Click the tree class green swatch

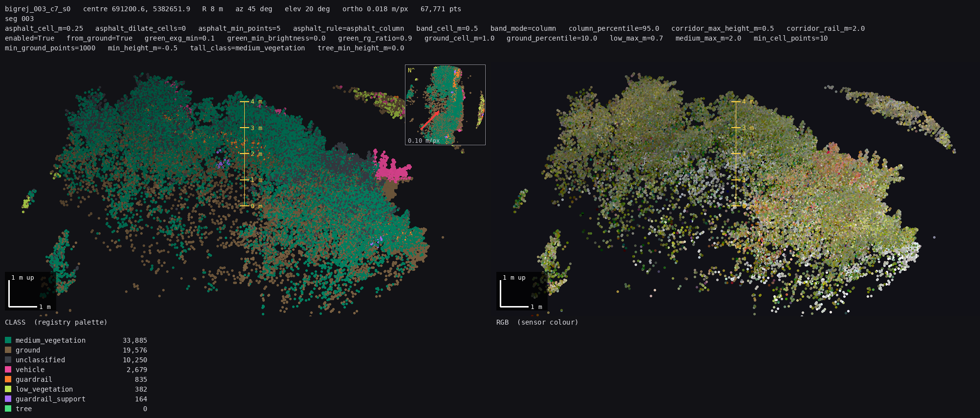[8, 409]
